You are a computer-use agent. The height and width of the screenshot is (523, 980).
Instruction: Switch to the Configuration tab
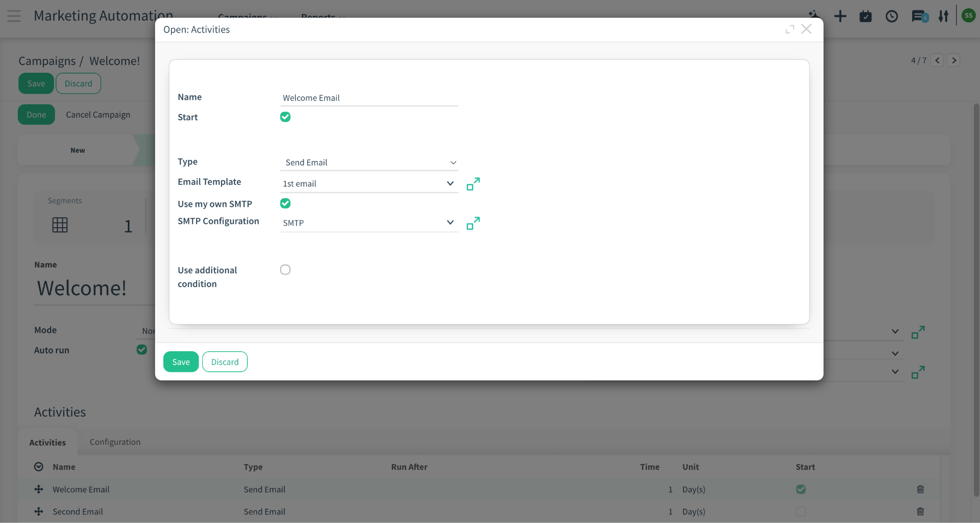(115, 442)
